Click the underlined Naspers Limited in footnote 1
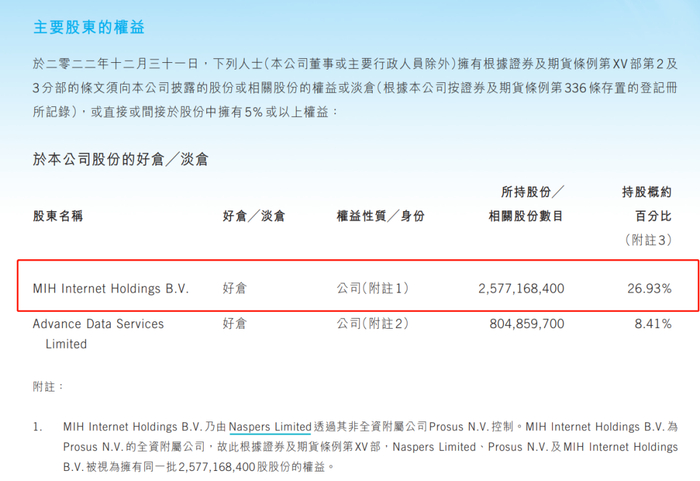Image resolution: width=700 pixels, height=481 pixels. point(270,427)
